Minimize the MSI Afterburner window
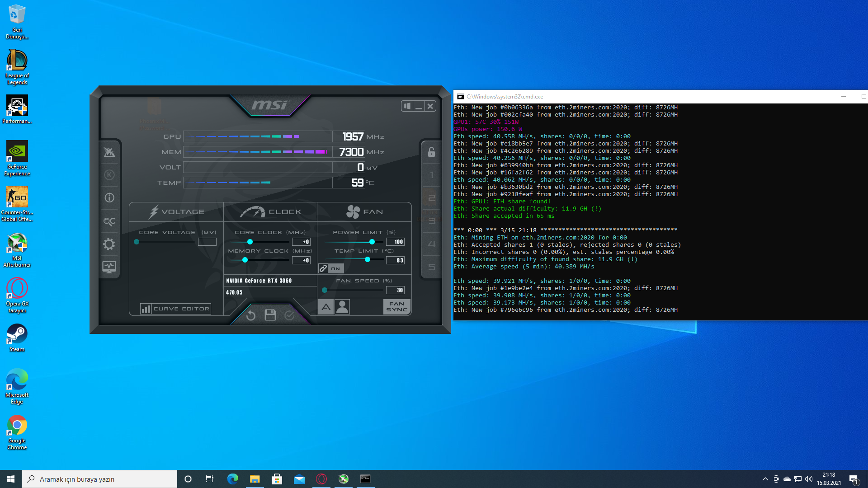This screenshot has width=868, height=488. coord(419,106)
